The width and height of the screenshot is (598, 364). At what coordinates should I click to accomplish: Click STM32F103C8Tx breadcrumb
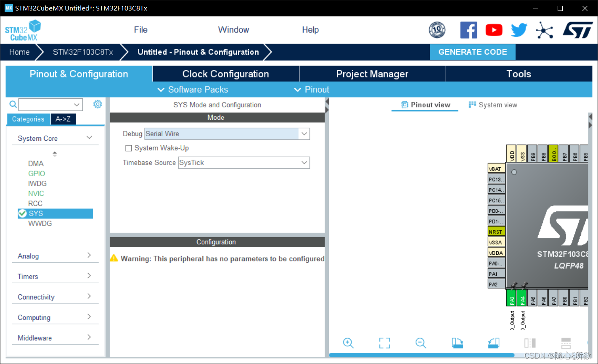pyautogui.click(x=83, y=52)
